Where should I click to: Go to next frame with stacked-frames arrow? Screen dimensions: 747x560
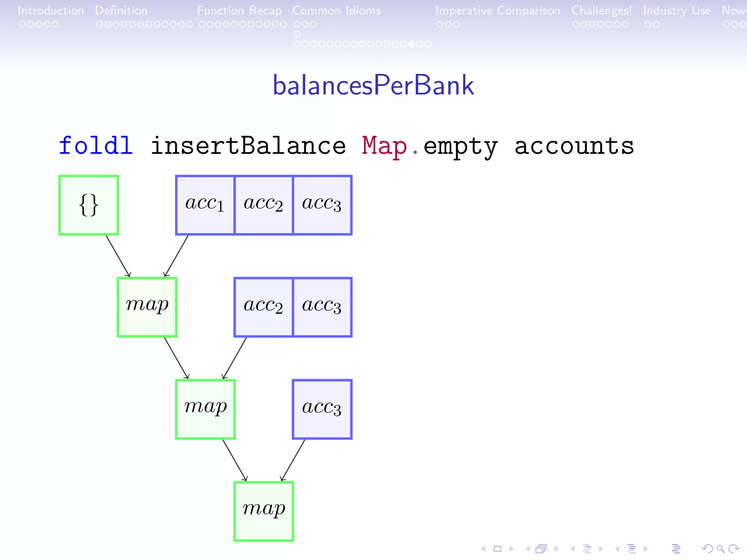click(x=556, y=549)
